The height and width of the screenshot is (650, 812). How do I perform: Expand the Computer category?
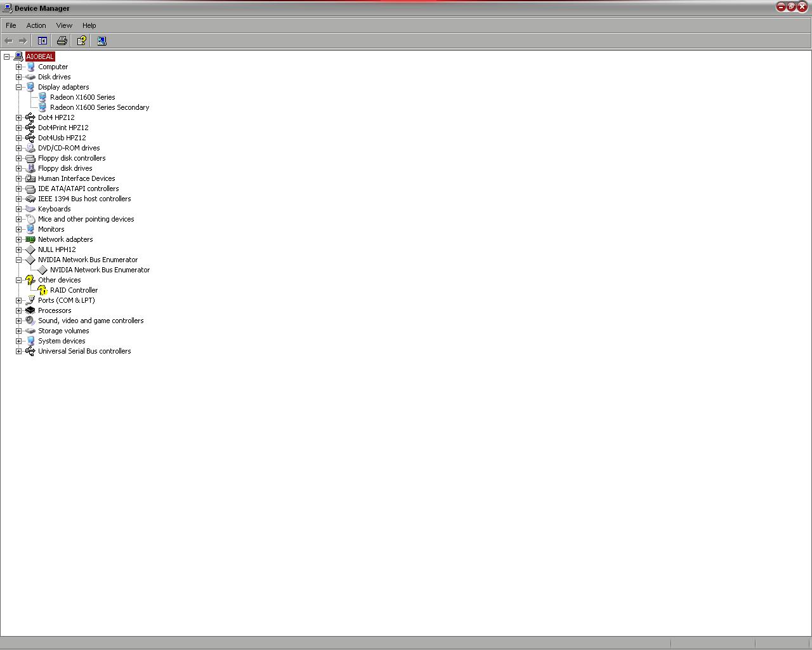point(19,67)
